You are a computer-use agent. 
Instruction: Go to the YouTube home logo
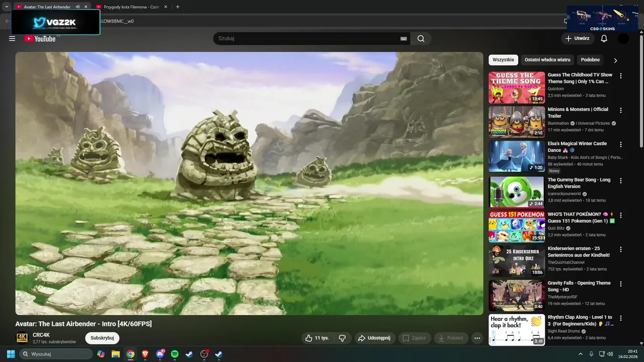click(x=40, y=39)
